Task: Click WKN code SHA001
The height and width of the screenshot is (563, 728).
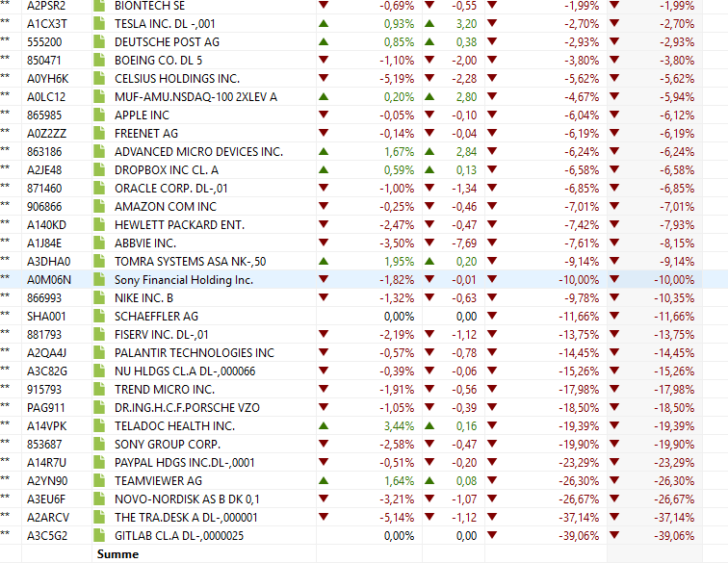Action: tap(46, 316)
